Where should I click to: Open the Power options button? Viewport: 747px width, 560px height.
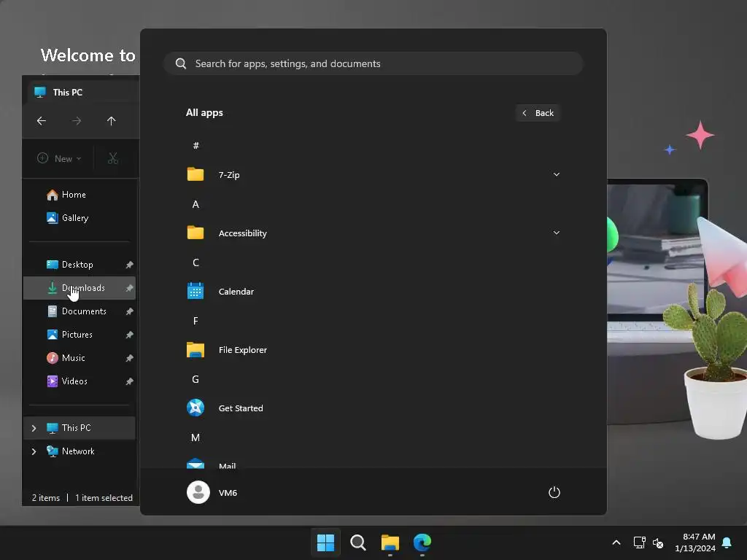(x=554, y=492)
